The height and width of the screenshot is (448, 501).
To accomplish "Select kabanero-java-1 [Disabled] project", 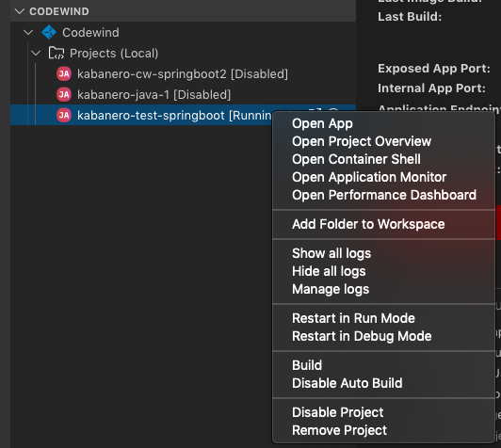I will click(x=183, y=94).
